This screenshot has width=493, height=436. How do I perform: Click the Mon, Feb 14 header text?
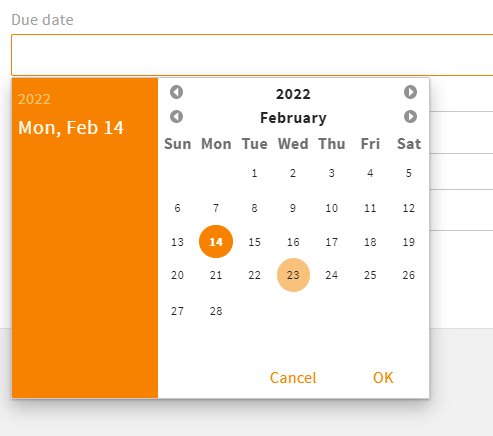point(71,128)
